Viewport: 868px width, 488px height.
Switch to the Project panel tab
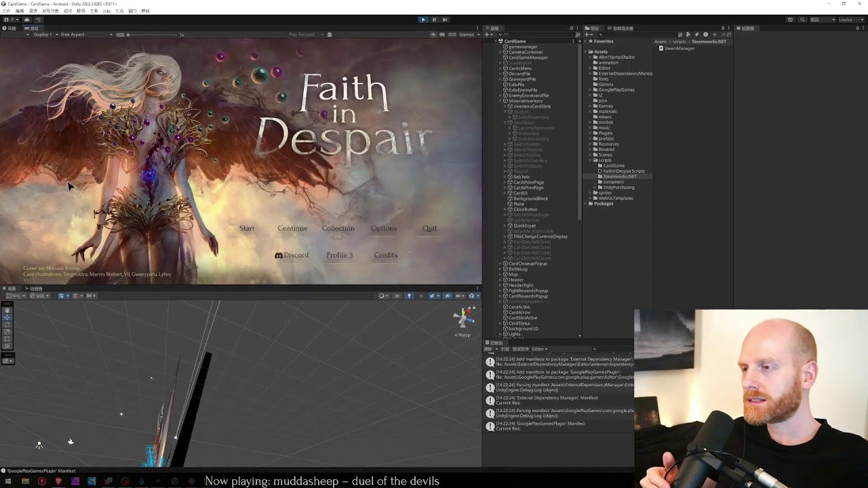(x=594, y=28)
